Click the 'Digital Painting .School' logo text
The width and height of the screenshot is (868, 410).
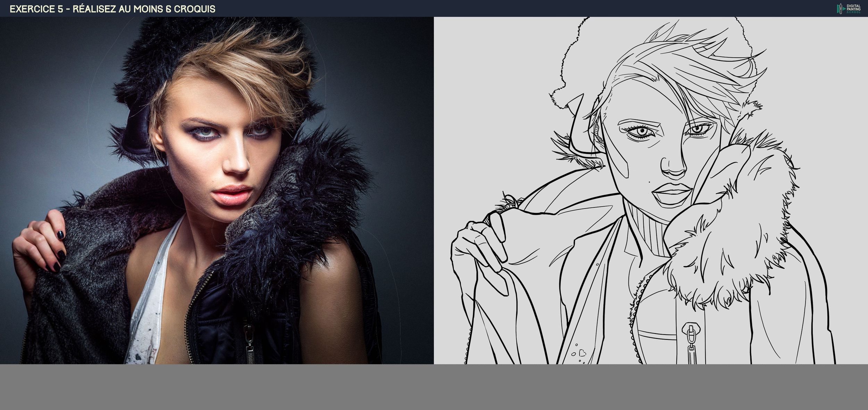click(x=853, y=9)
